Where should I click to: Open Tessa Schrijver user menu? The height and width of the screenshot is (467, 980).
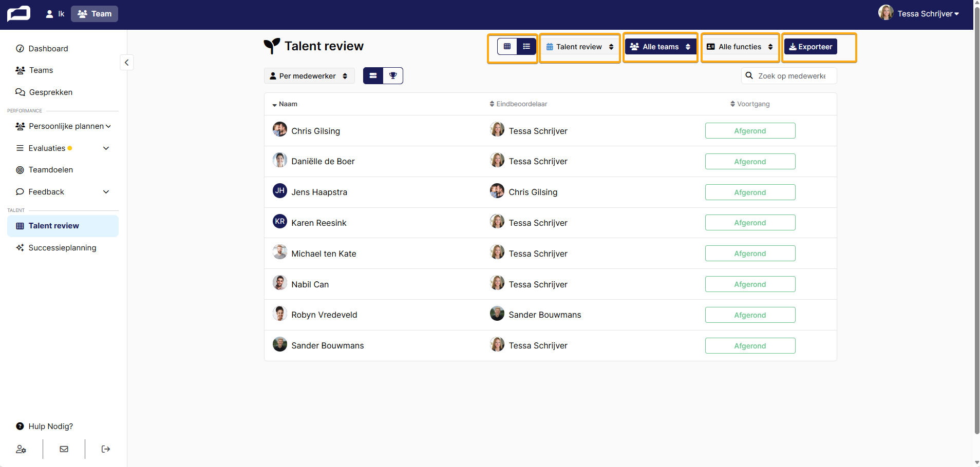[918, 13]
